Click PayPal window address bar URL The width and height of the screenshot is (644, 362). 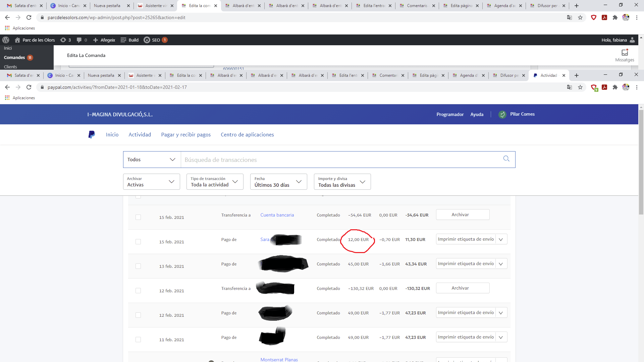[117, 87]
